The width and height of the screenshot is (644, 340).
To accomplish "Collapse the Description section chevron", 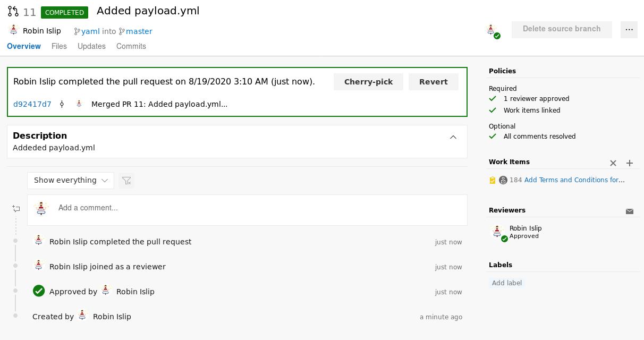I will click(453, 137).
